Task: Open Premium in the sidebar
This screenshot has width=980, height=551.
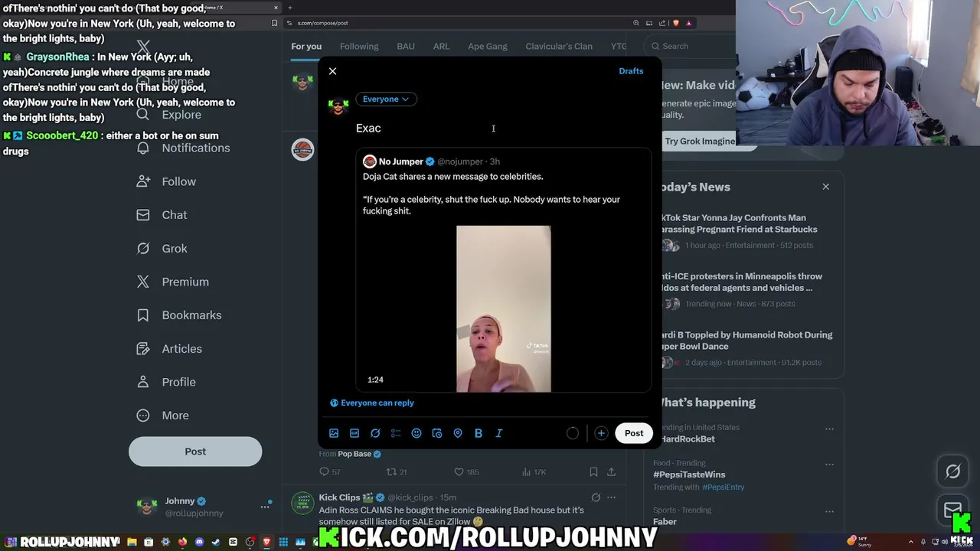Action: (x=173, y=282)
